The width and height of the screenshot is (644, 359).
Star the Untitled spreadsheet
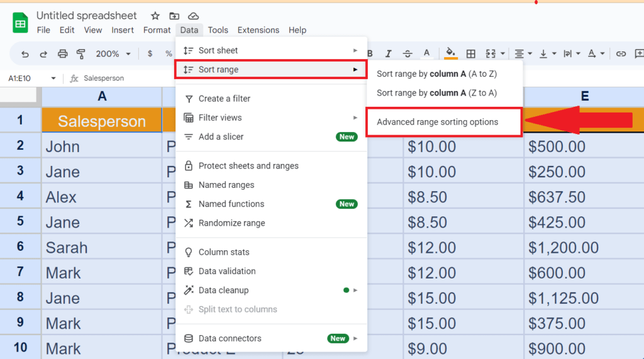(x=155, y=16)
